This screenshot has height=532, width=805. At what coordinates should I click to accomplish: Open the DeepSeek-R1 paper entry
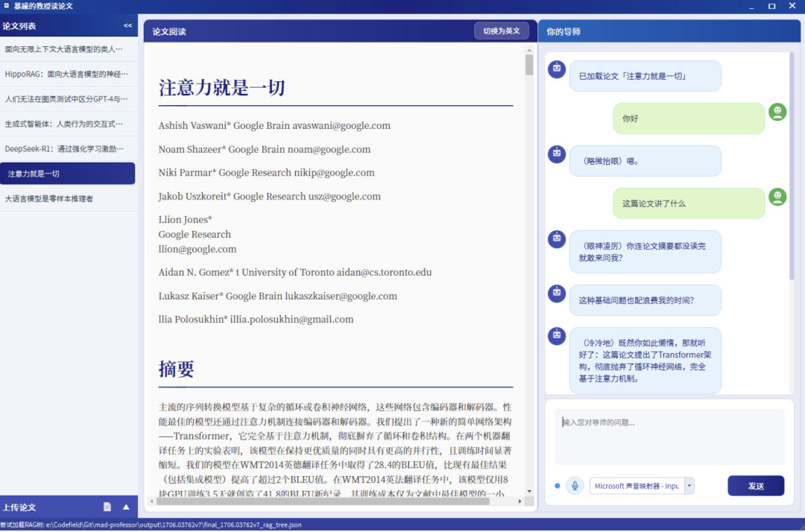[x=69, y=149]
